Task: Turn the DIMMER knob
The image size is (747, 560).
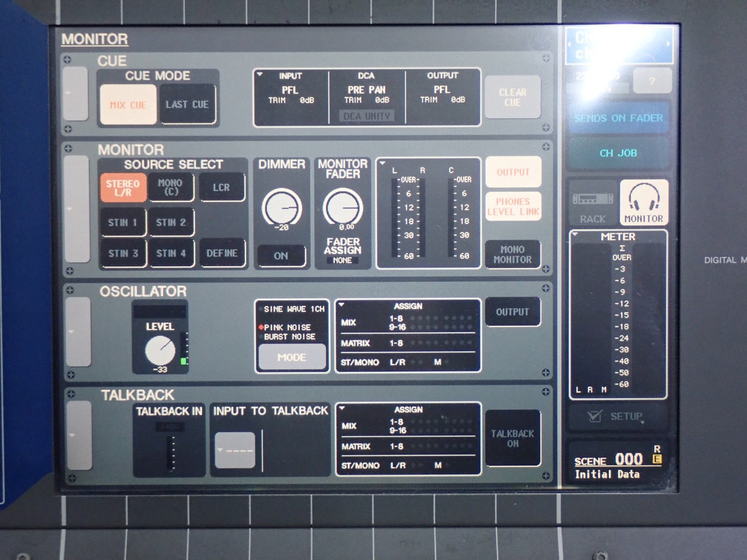Action: click(281, 208)
